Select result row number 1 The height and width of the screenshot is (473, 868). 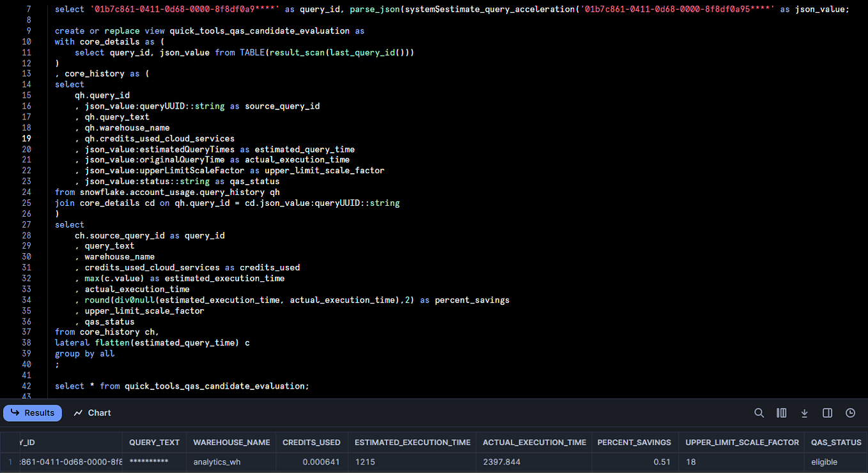pos(10,462)
